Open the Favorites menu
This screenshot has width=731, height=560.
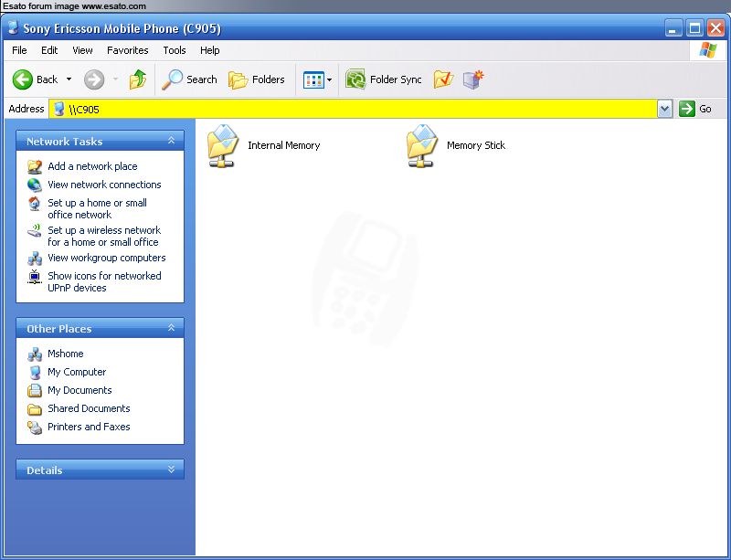(x=127, y=50)
